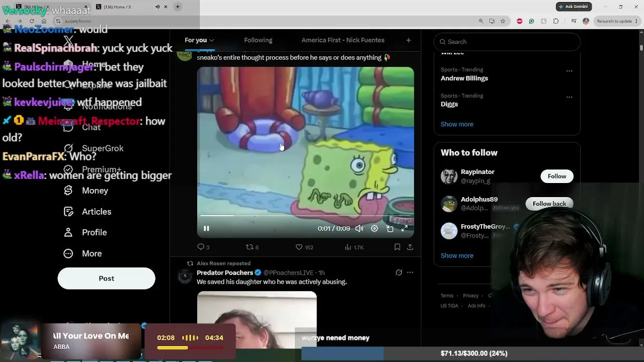Viewport: 644px width, 362px height.
Task: Close the (138) Home / X tab
Action: 166,7
